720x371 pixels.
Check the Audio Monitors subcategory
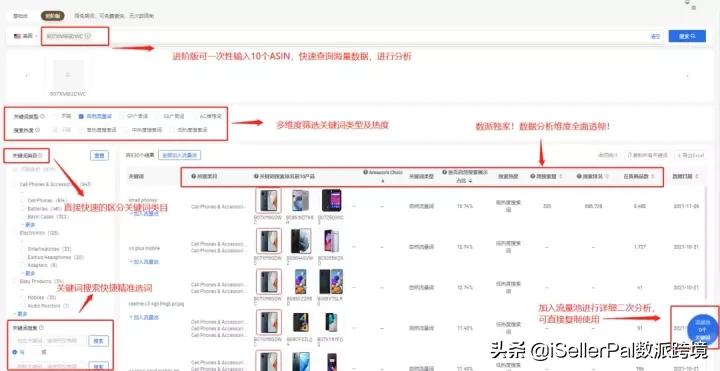(23, 305)
